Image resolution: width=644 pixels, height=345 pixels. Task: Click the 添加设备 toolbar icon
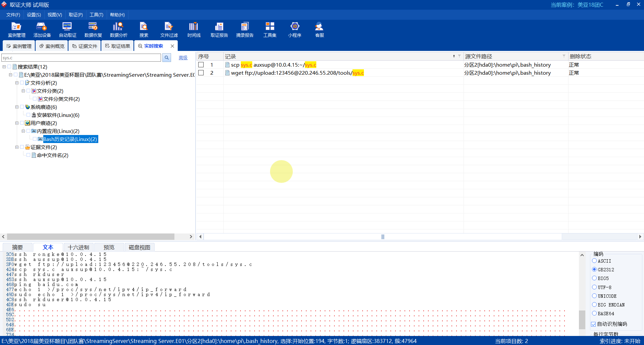tap(42, 29)
